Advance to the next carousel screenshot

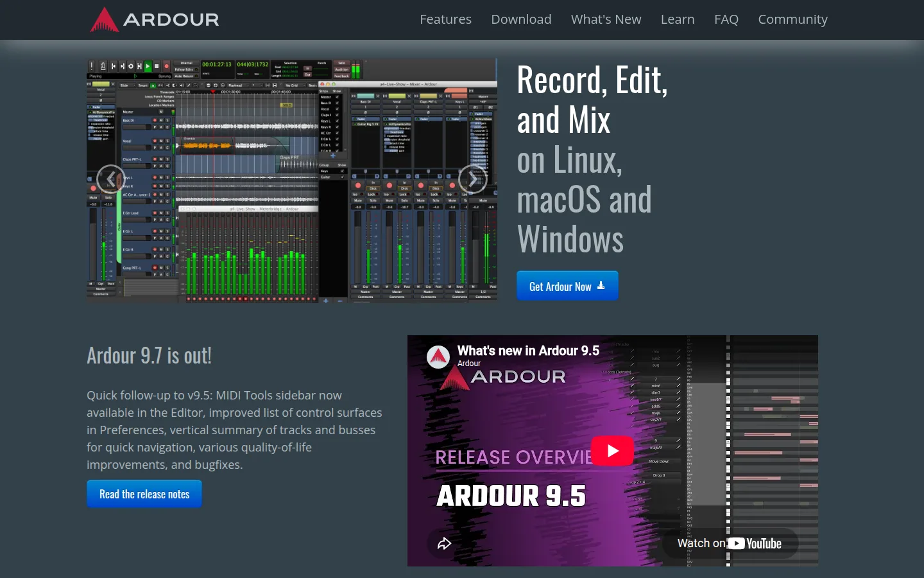[473, 179]
